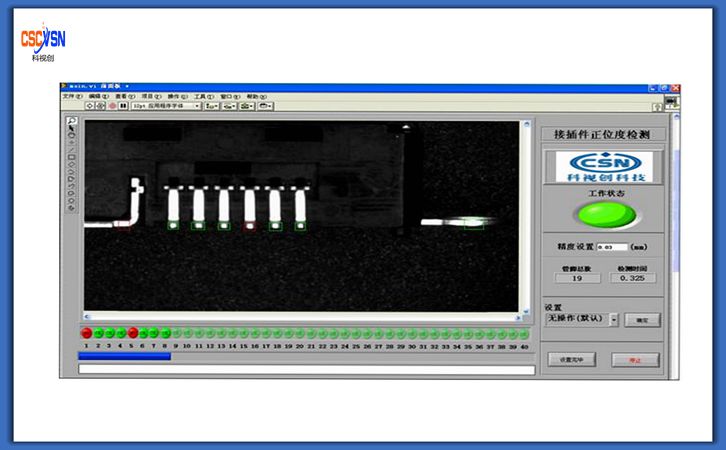Viewport: 726px width, 450px height.
Task: Open the Align Objects toolbar dropdown
Action: pos(212,105)
